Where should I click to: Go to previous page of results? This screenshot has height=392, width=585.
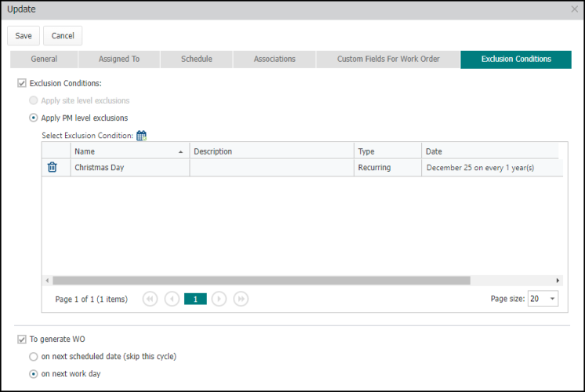click(172, 299)
